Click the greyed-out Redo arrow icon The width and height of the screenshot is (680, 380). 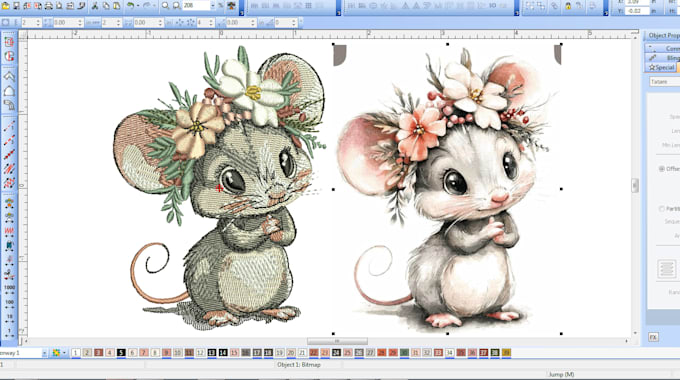(147, 6)
